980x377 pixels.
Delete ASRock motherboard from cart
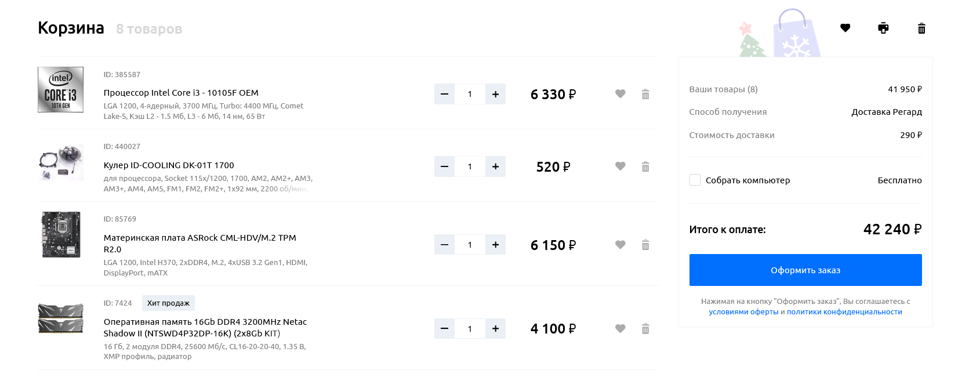coord(645,245)
